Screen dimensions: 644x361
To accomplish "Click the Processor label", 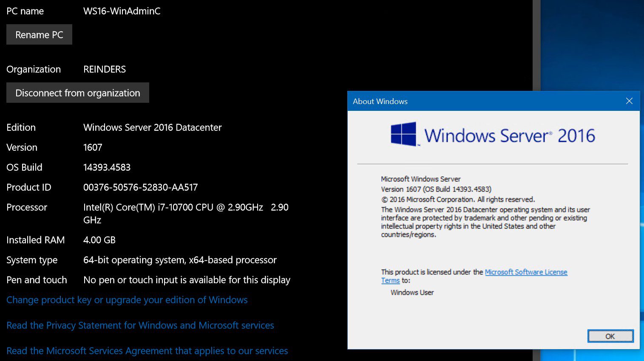I will [27, 207].
